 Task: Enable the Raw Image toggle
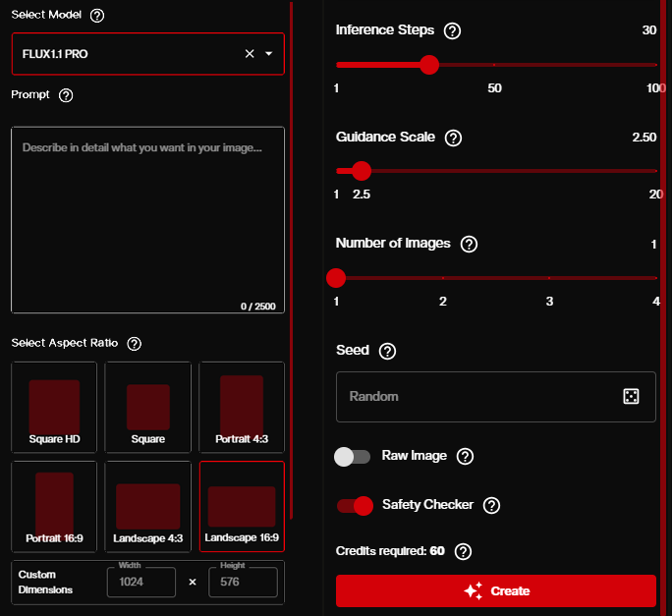[x=353, y=457]
